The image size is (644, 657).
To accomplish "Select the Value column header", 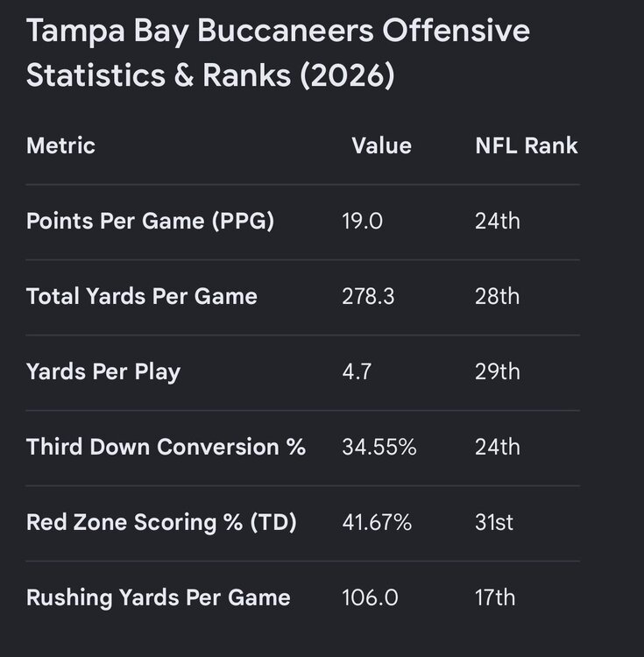I will point(382,145).
